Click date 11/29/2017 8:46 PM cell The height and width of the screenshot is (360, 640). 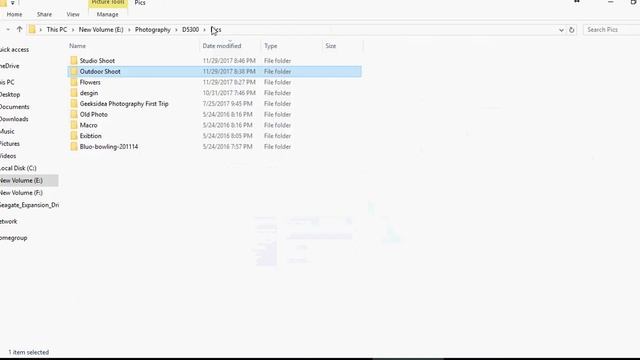[229, 60]
